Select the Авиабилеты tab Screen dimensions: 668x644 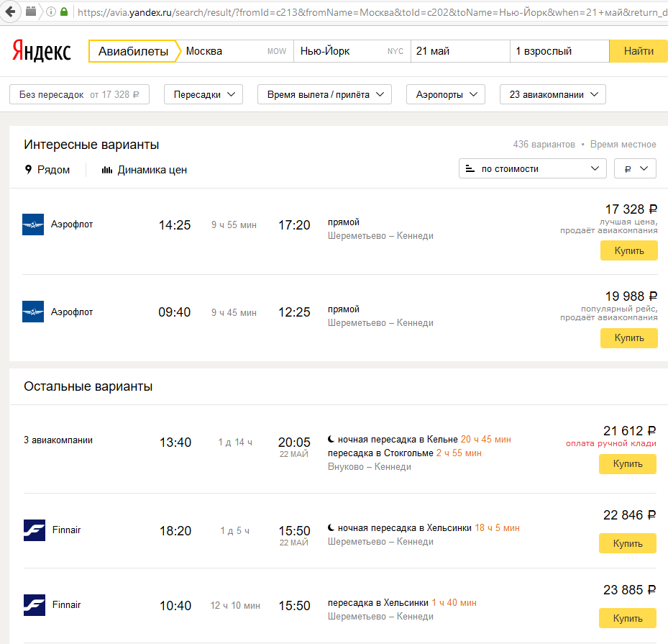point(133,51)
